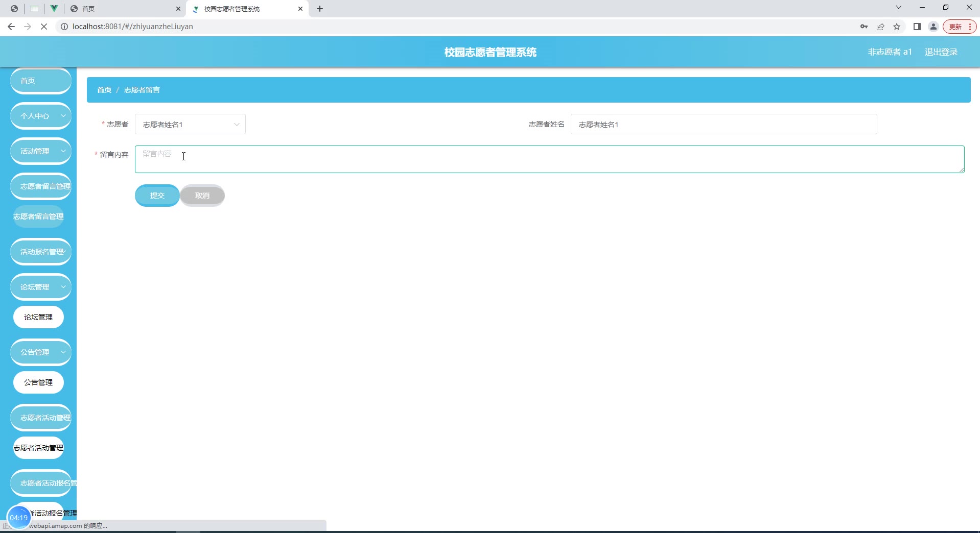Screen dimensions: 980x533
Task: Open saved passwords key icon
Action: [x=864, y=27]
